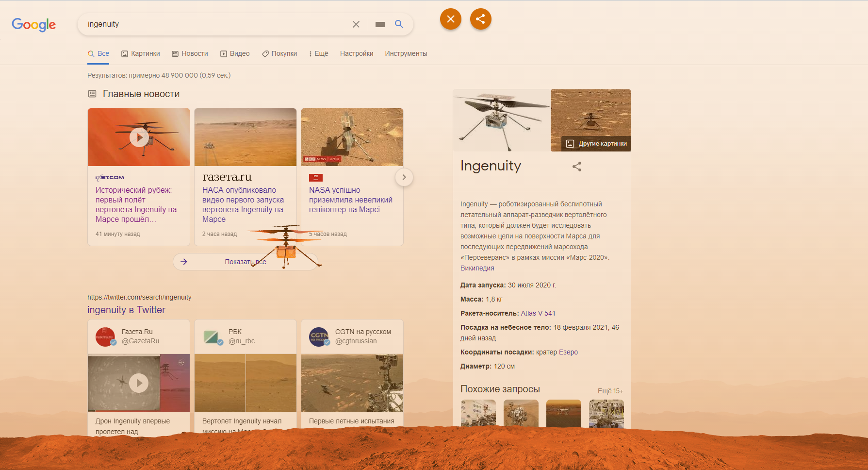Open Газета.Ru Twitter profile avatar

click(105, 336)
